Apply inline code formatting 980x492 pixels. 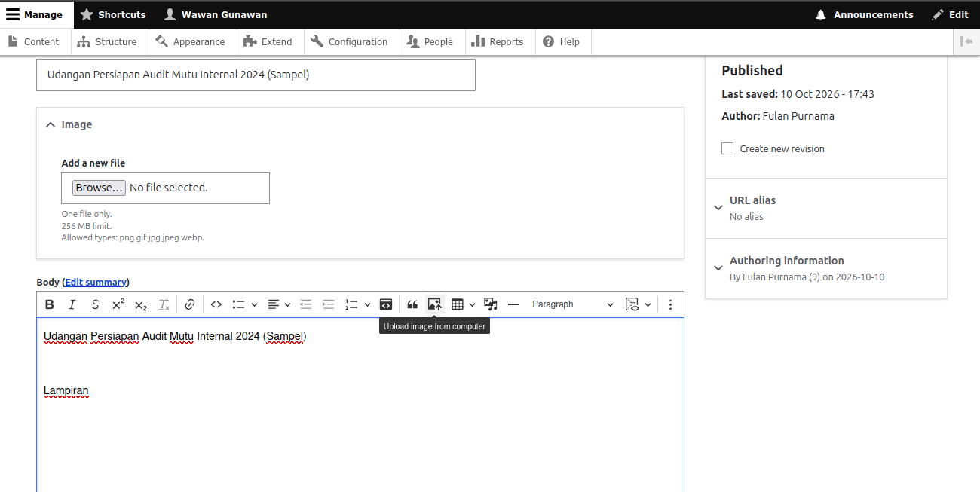tap(216, 304)
